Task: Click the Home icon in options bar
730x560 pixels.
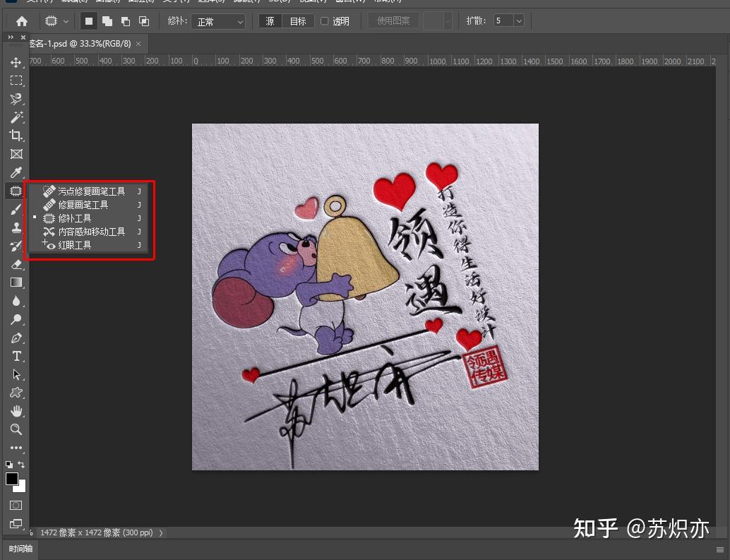Action: click(x=21, y=21)
